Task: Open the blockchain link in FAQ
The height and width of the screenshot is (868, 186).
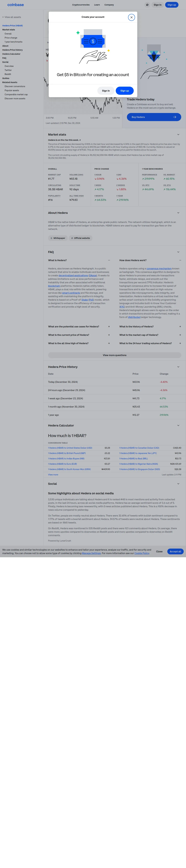Action: tap(54, 286)
